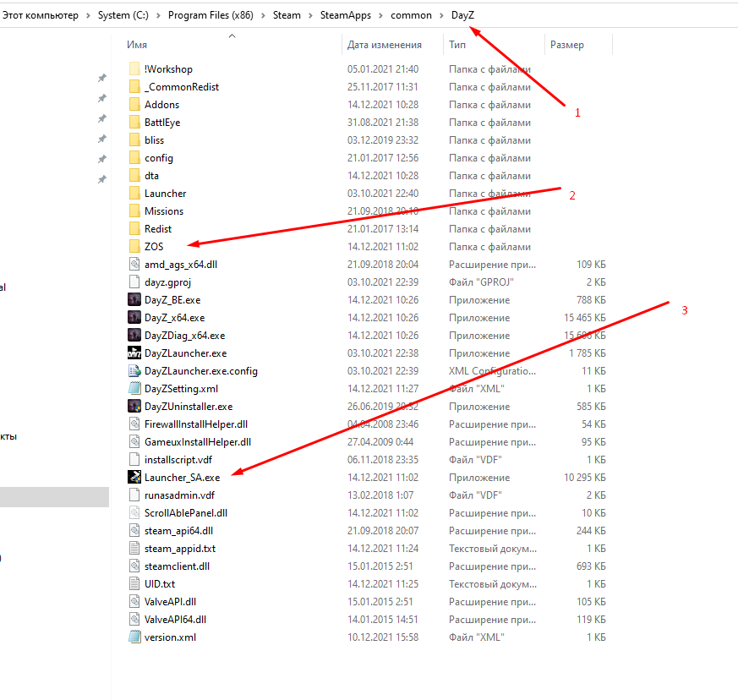Screen dimensions: 738x700
Task: Navigate to Steam breadcrumb segment
Action: pos(287,15)
